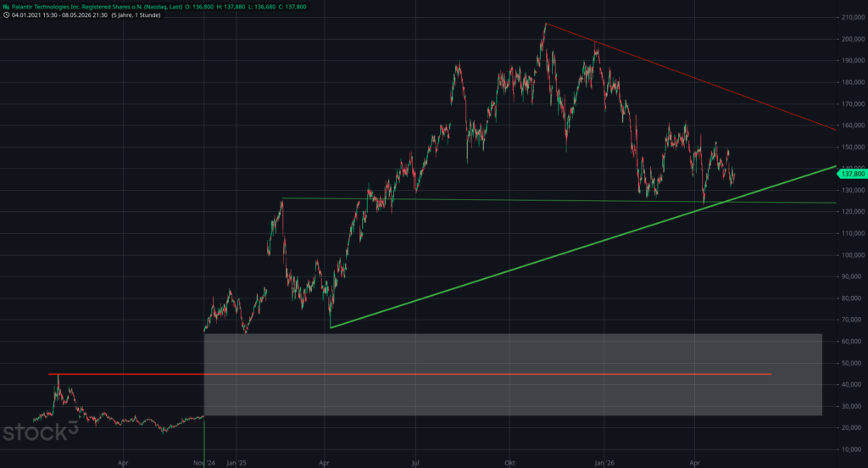The image size is (868, 468).
Task: Click the green current price tag 137,800
Action: click(x=851, y=174)
